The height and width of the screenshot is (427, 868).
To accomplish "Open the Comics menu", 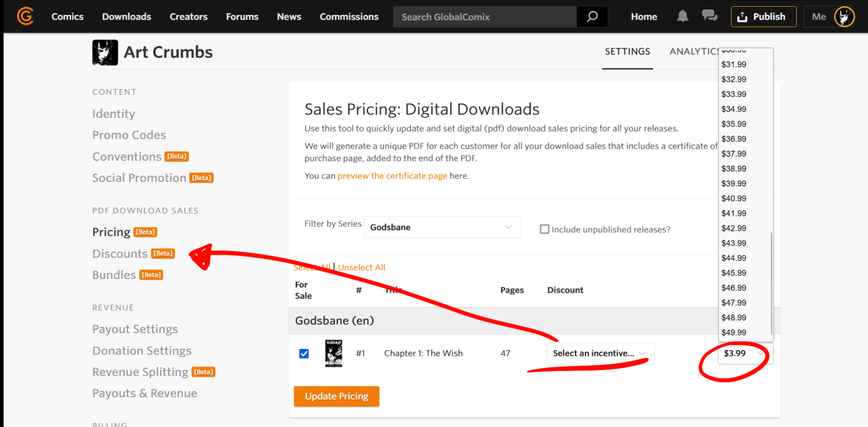I will [68, 16].
